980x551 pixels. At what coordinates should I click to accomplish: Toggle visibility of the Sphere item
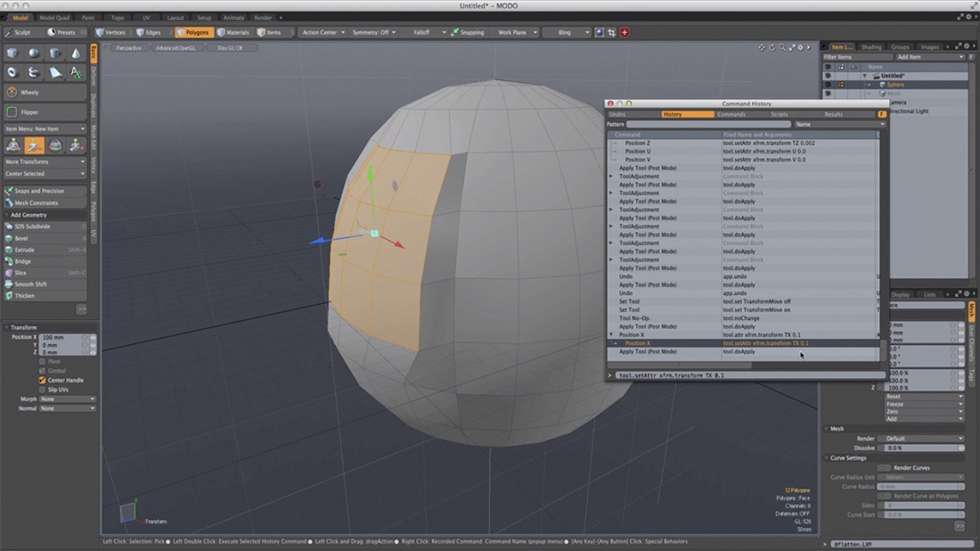828,85
